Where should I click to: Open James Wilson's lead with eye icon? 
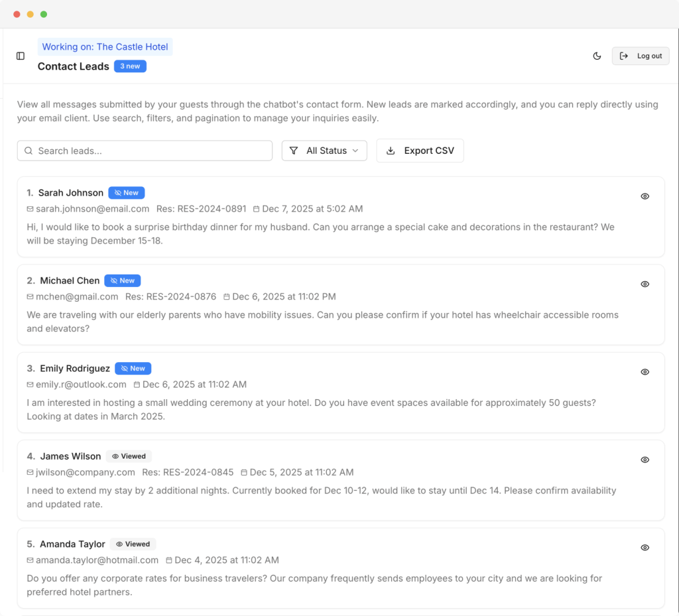[x=645, y=460]
